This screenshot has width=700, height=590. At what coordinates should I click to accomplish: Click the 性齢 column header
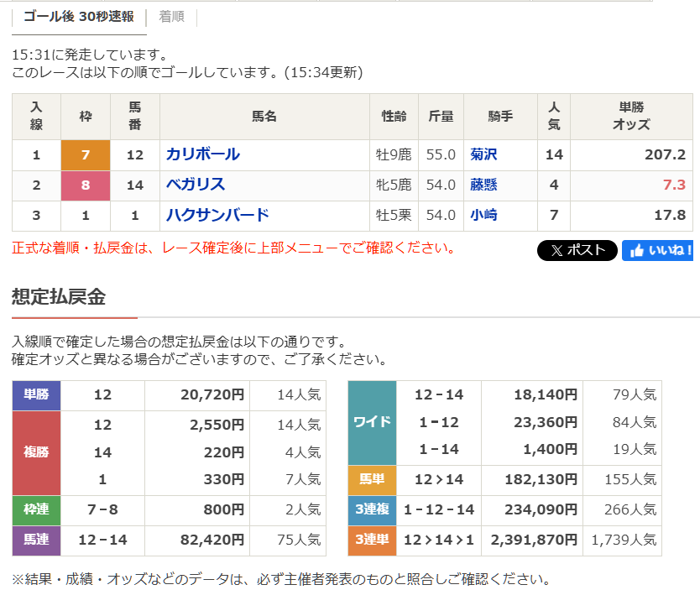click(x=394, y=117)
